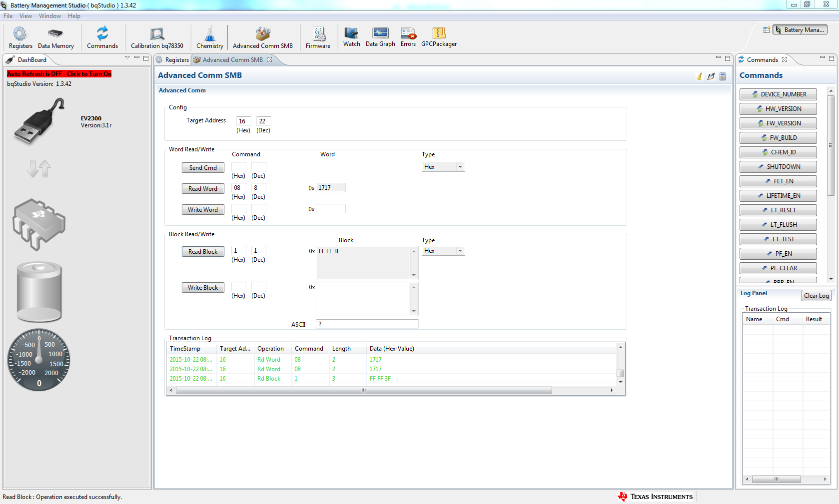Click the Read Word button

click(203, 189)
